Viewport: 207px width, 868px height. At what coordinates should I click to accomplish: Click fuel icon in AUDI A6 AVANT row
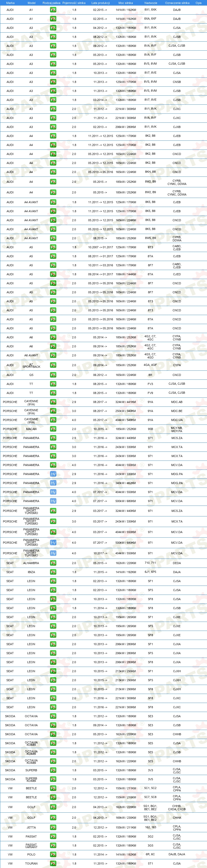click(x=53, y=355)
